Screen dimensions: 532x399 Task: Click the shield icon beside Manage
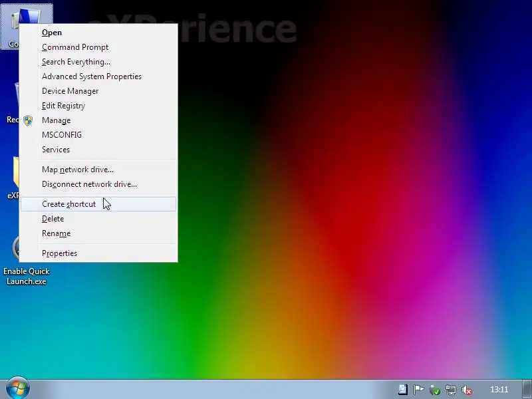[x=28, y=120]
